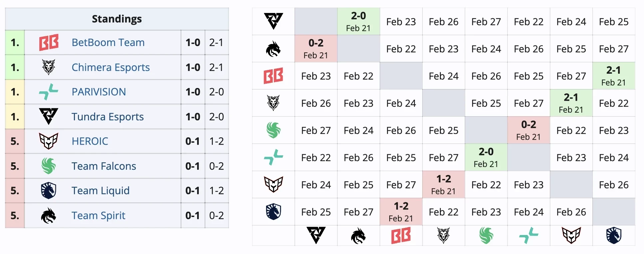Image resolution: width=644 pixels, height=254 pixels.
Task: Click the Standings table header
Action: [117, 19]
